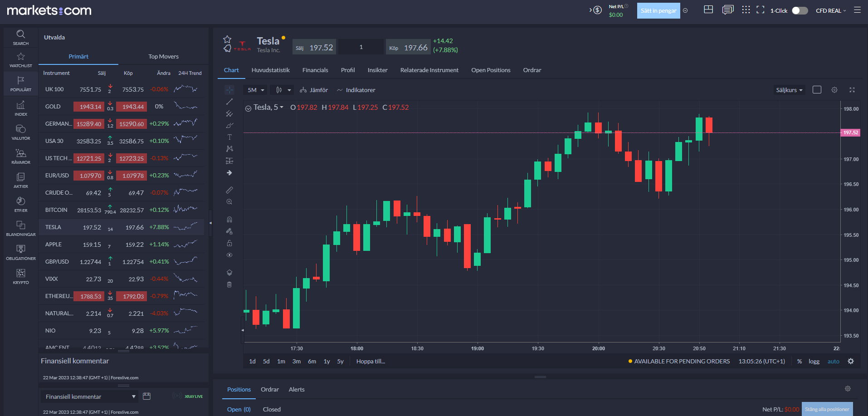Open the Relaterade Instrument tab
The width and height of the screenshot is (868, 416).
429,70
